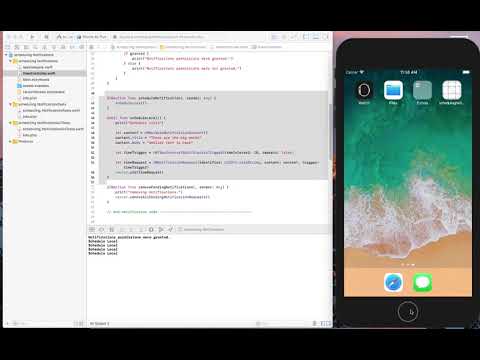Viewport: 480px width, 360px height.
Task: Select the Version editor button
Action: coord(294,37)
